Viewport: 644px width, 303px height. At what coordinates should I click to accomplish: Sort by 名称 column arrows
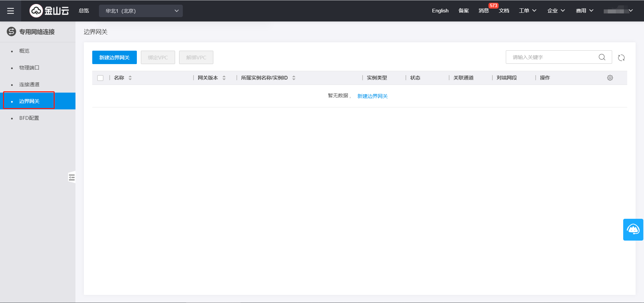pyautogui.click(x=130, y=78)
